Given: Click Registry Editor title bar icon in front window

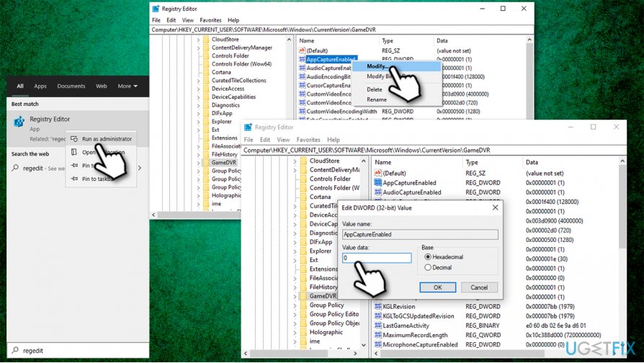Looking at the screenshot, I should (x=248, y=127).
